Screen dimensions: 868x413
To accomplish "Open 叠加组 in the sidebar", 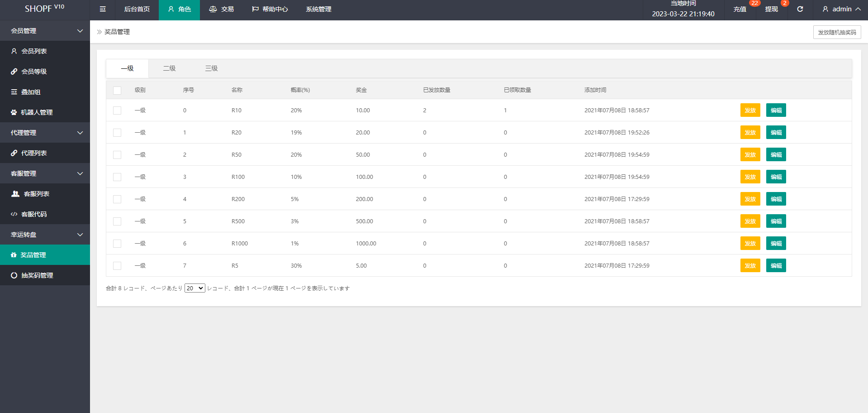I will click(31, 92).
